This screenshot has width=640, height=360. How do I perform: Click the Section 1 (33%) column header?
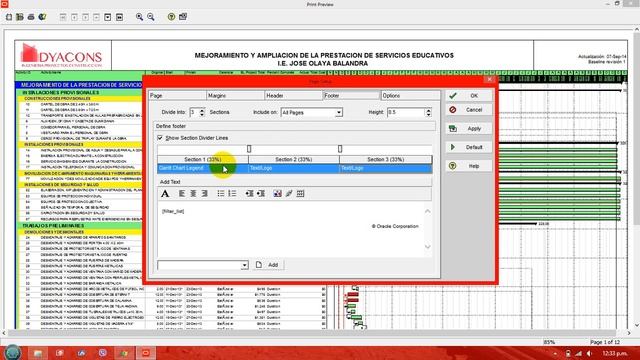(203, 160)
